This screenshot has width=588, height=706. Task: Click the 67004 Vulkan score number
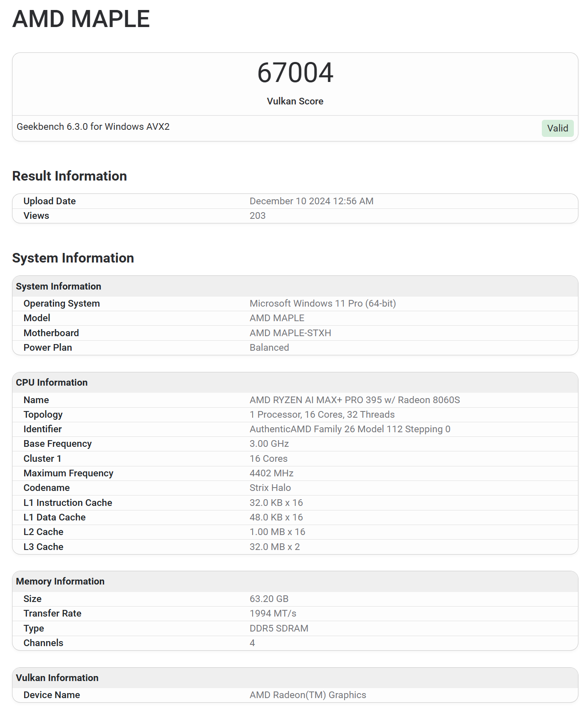295,73
